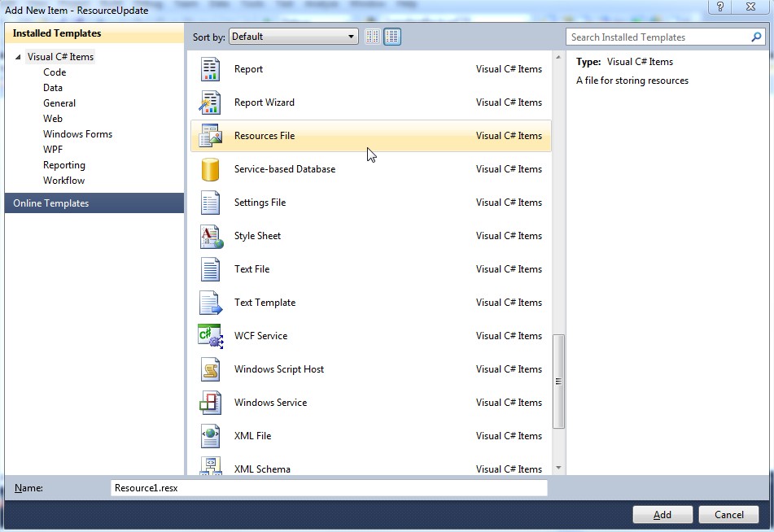Select the Text Template icon
774x532 pixels.
[x=211, y=303]
